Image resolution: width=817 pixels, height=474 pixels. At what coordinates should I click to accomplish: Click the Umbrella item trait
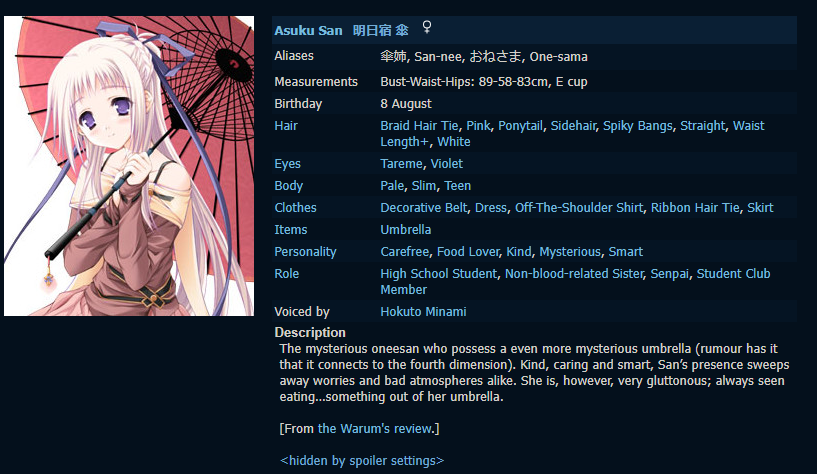pos(405,230)
